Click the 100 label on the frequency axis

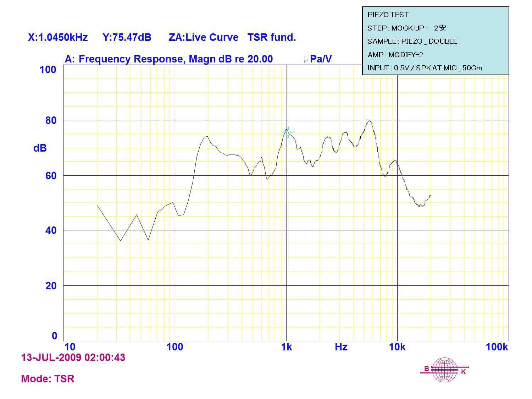click(175, 347)
